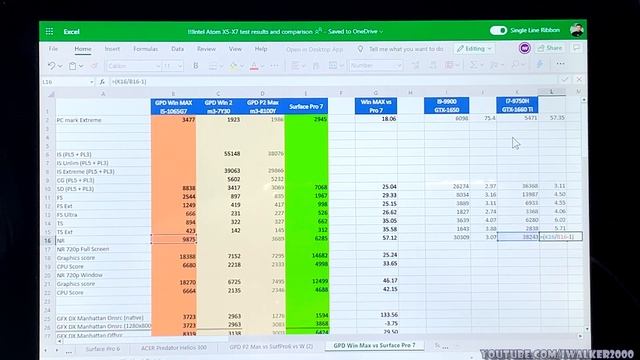The image size is (640, 360).
Task: Click the Sort and Filter icon
Action: (494, 65)
